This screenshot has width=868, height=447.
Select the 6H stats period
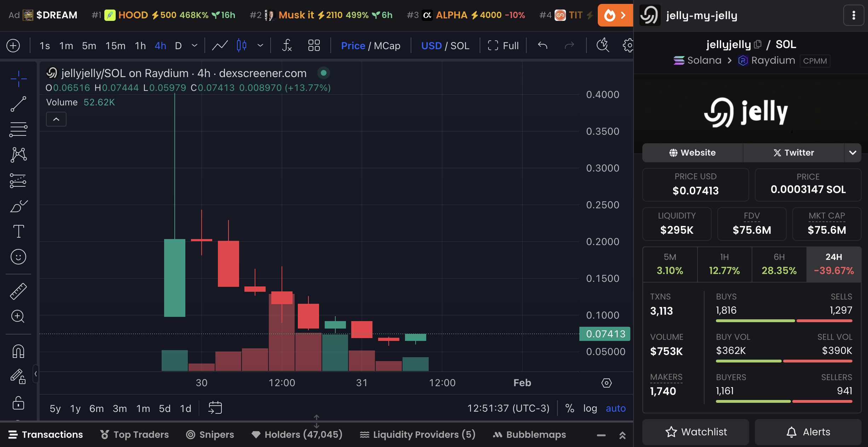tap(779, 265)
